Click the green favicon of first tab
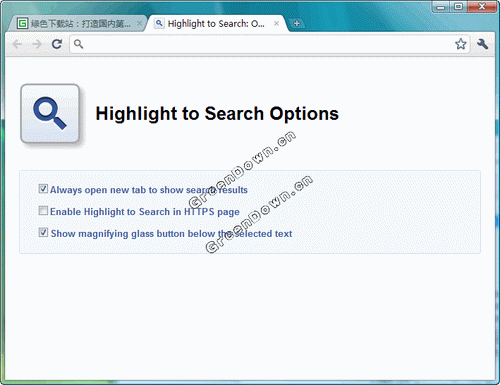The image size is (500, 385). pyautogui.click(x=22, y=23)
